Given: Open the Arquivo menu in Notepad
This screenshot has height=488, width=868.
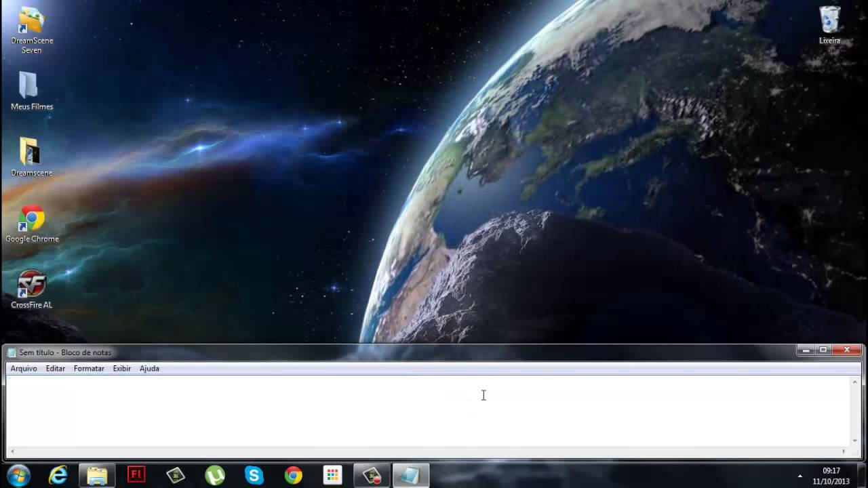Looking at the screenshot, I should pos(24,369).
